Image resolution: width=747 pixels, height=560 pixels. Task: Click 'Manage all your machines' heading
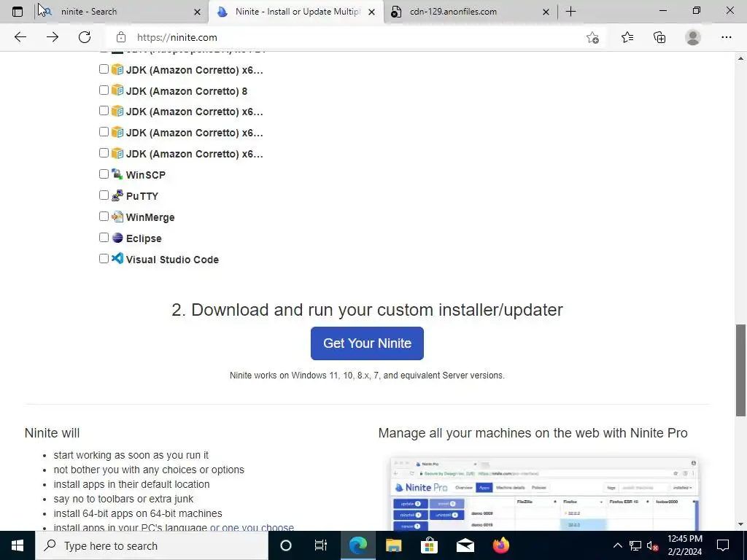(x=533, y=433)
